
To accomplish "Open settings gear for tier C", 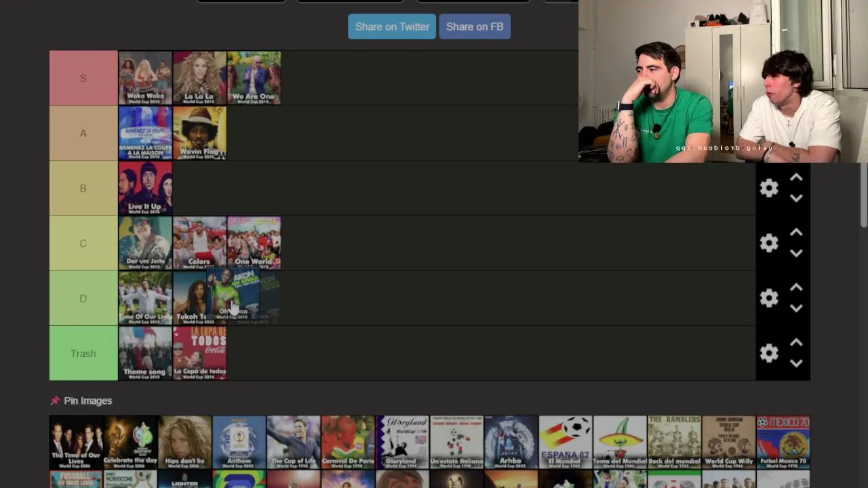I will click(769, 243).
